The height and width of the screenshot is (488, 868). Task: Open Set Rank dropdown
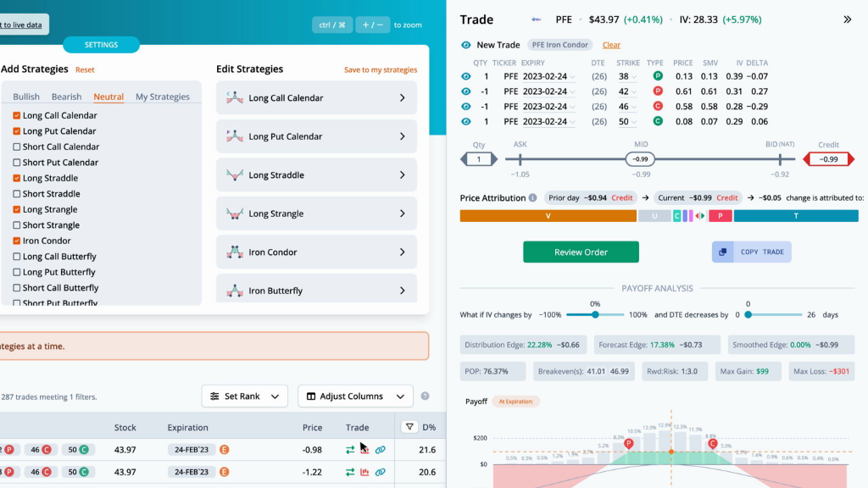click(245, 396)
